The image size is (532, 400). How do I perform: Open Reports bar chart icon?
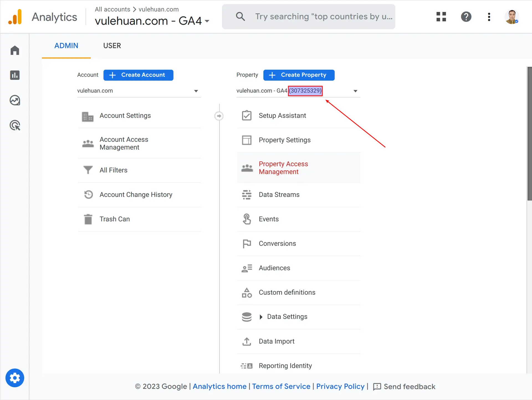[15, 75]
